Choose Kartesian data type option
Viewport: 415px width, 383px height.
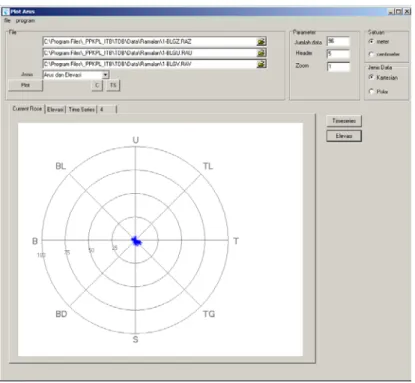point(371,77)
